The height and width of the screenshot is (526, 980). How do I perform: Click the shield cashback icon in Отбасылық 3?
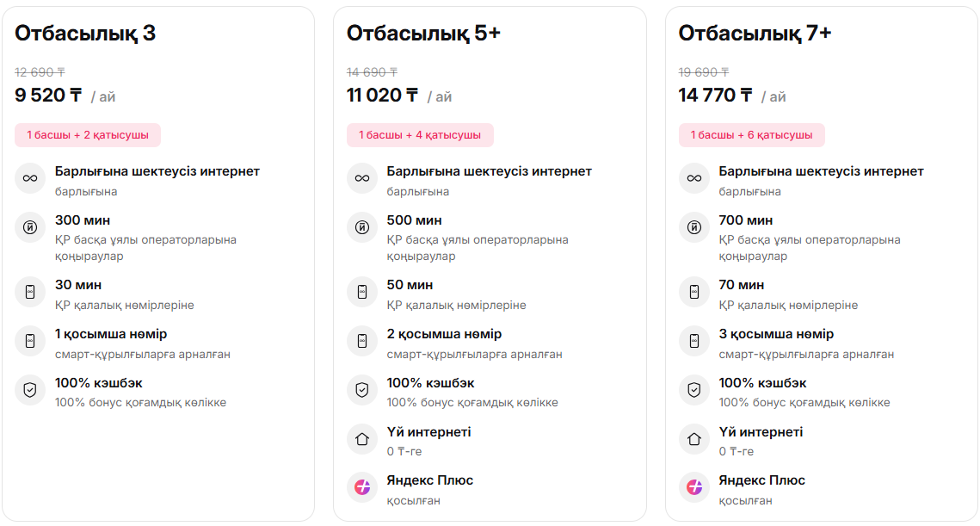pos(30,390)
